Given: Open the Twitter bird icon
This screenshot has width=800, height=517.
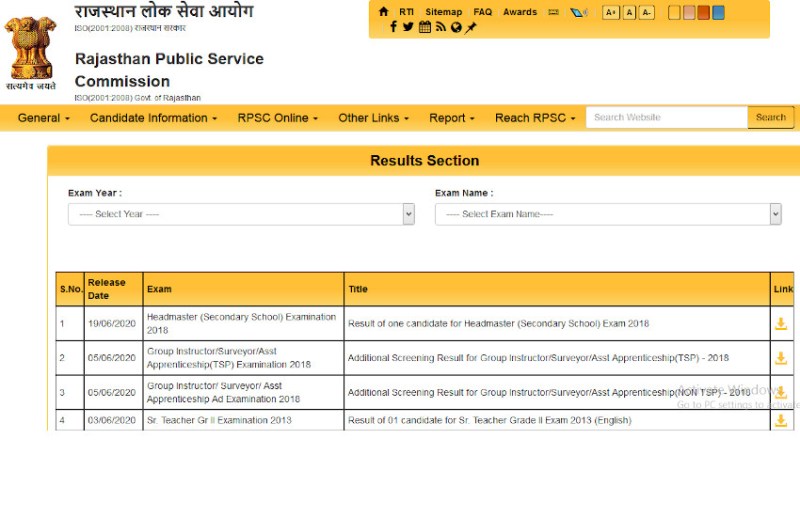Looking at the screenshot, I should tap(408, 27).
